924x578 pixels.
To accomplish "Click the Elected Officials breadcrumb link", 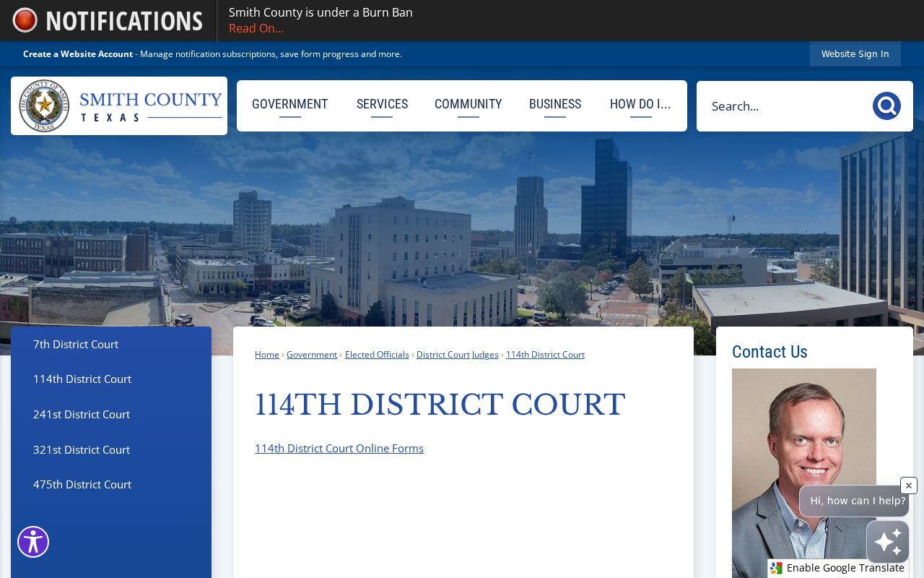I will tap(377, 355).
